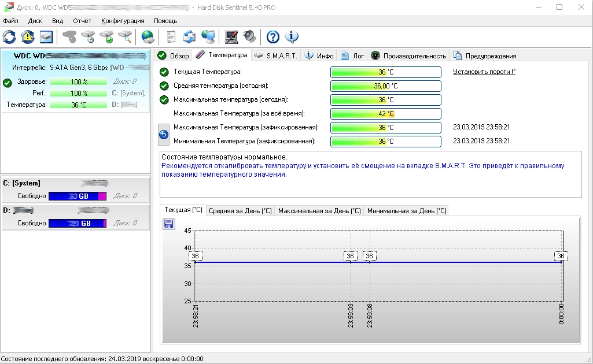Screen dimensions: 593x364
Task: Click the Состояние температуры нормальное text
Action: (x=224, y=157)
